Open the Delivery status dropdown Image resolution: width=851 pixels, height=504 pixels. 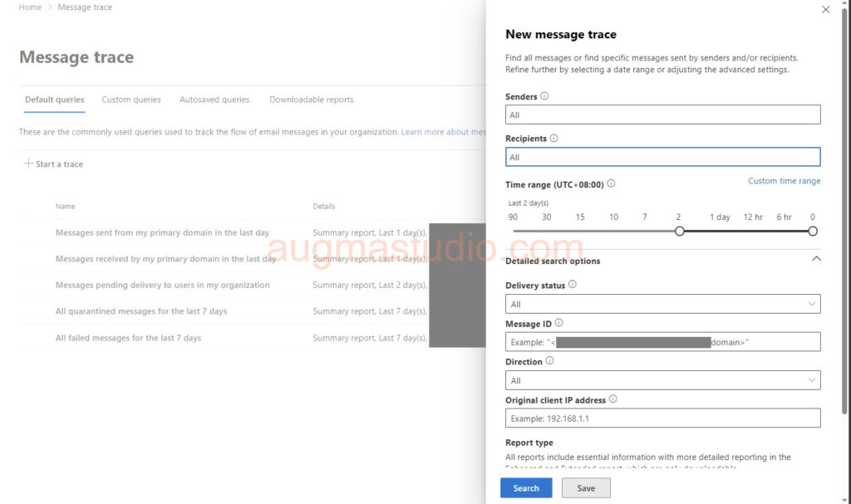click(662, 304)
